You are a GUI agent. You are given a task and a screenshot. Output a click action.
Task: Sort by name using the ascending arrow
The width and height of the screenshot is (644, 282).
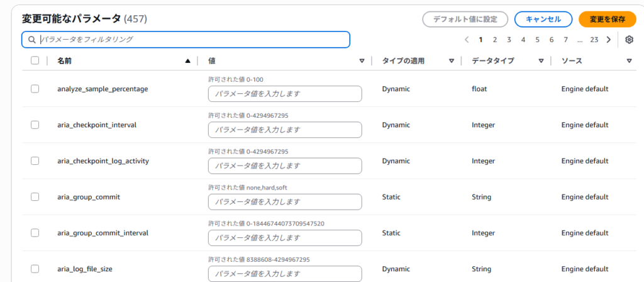tap(187, 61)
